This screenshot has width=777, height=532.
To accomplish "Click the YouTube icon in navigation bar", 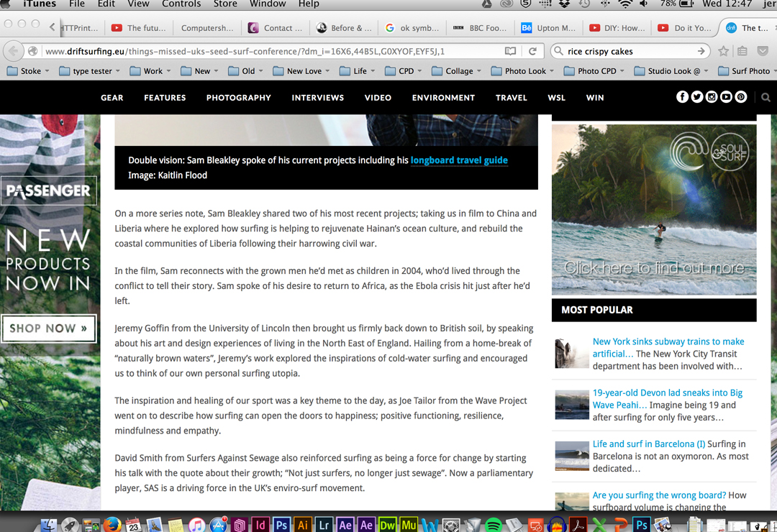I will 726,97.
